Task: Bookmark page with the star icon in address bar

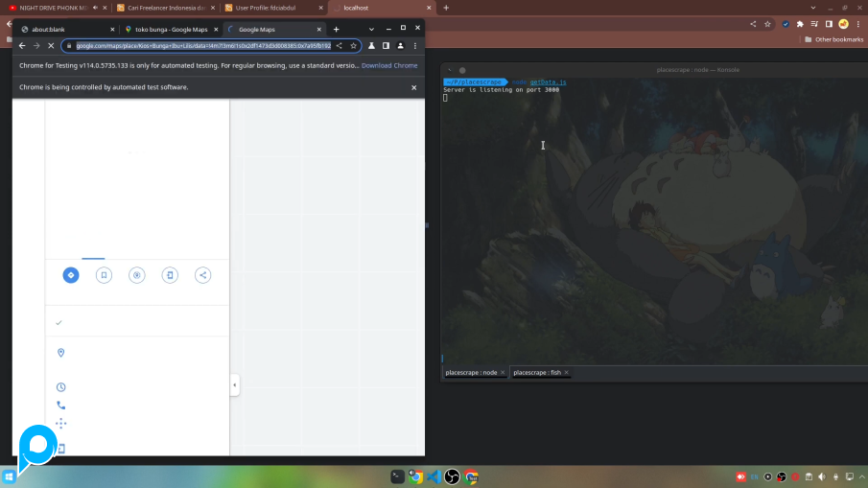Action: 353,45
